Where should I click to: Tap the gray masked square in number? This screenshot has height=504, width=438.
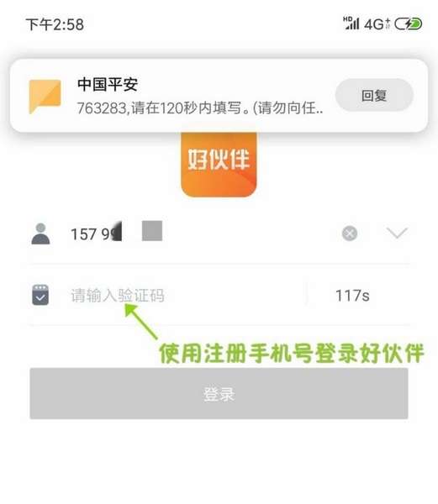pyautogui.click(x=152, y=230)
